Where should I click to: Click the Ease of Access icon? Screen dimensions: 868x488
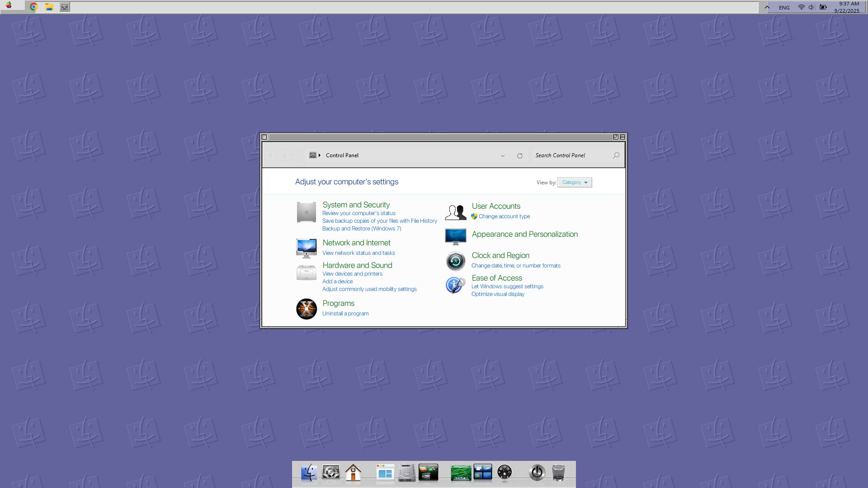[x=455, y=285]
